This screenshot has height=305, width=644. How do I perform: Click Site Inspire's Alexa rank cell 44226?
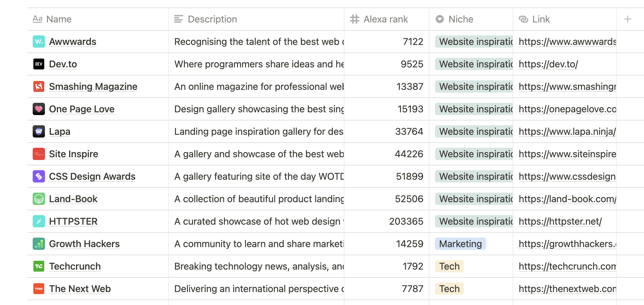pyautogui.click(x=387, y=154)
